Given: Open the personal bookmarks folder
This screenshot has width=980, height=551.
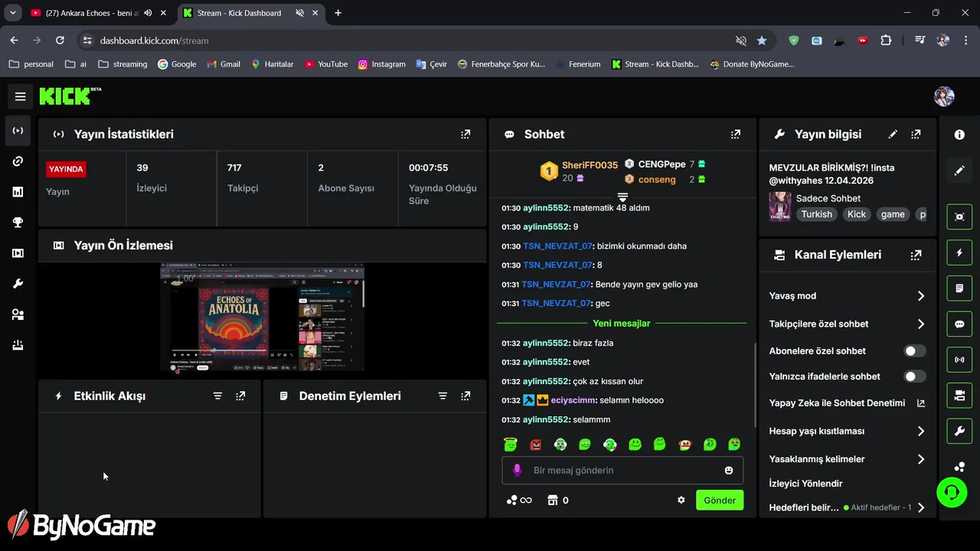Looking at the screenshot, I should (31, 64).
